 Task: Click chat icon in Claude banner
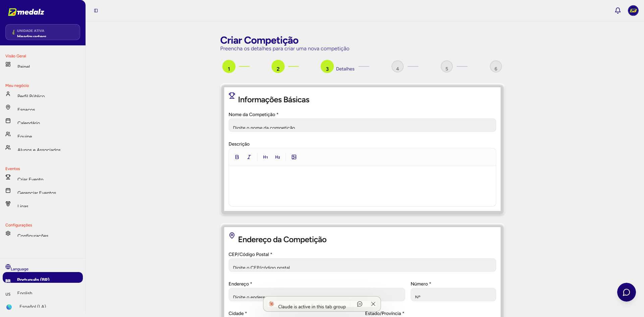point(360,304)
